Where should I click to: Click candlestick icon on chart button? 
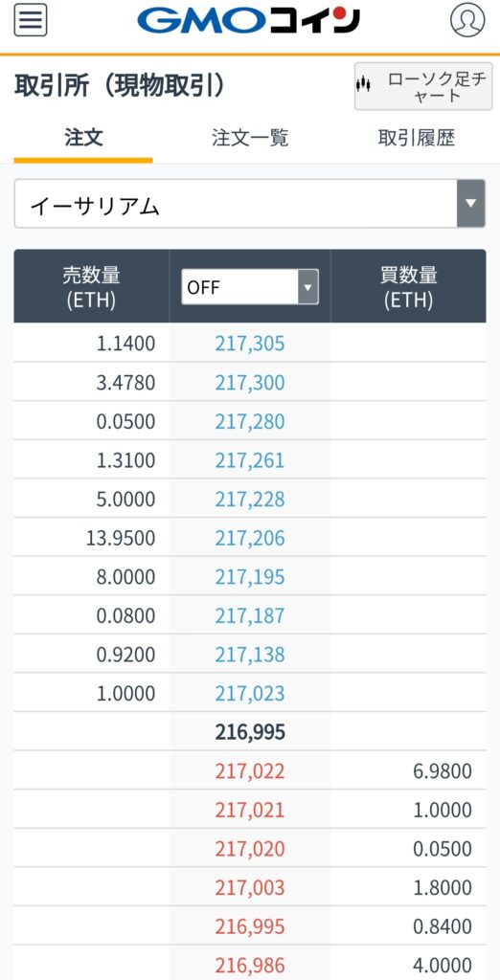pos(364,85)
